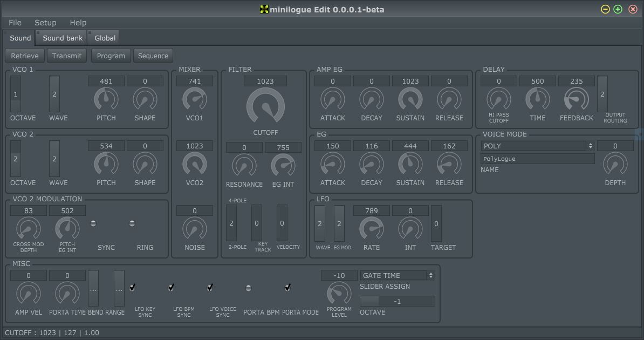Viewport: 644px width, 340px height.
Task: Click the CUTOFF value field showing 1023
Action: point(265,81)
